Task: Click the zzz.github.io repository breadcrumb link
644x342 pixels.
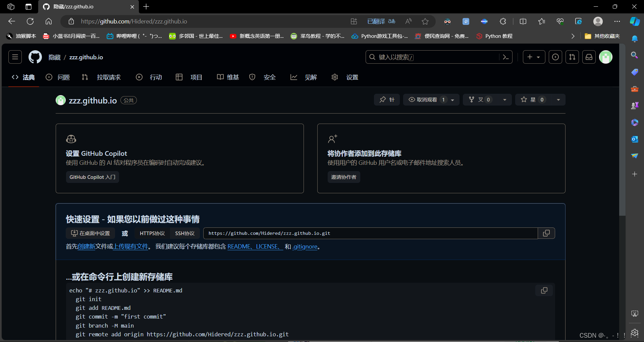Action: pyautogui.click(x=86, y=57)
